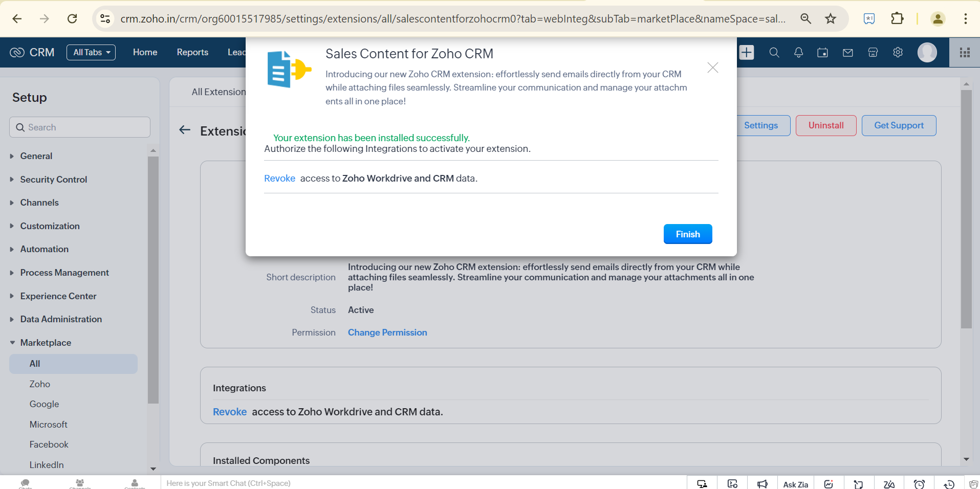The width and height of the screenshot is (980, 489).
Task: Go to the Reports tab
Action: pyautogui.click(x=192, y=52)
